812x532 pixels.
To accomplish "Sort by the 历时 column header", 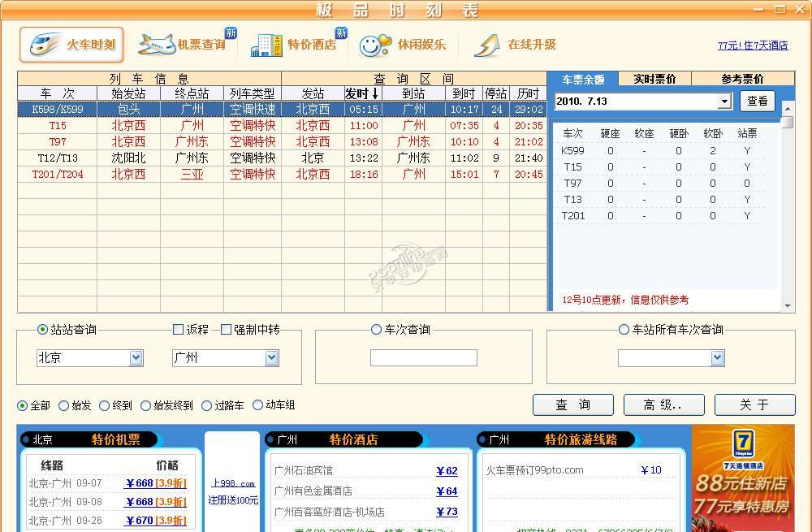I will tap(529, 93).
